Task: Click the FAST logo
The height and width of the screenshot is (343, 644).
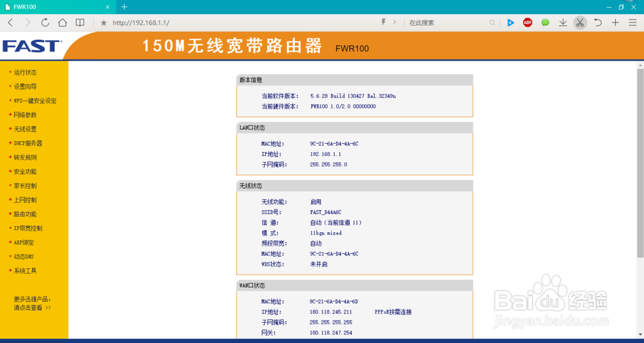Action: [x=32, y=46]
